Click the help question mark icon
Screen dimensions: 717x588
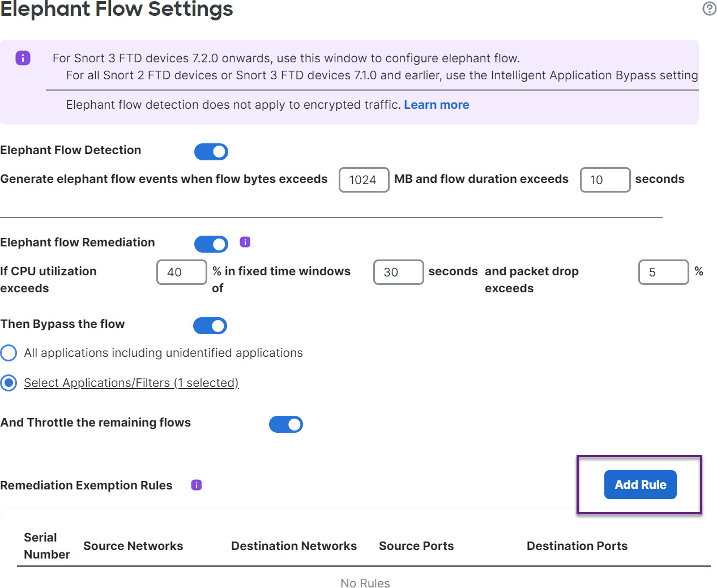click(709, 8)
